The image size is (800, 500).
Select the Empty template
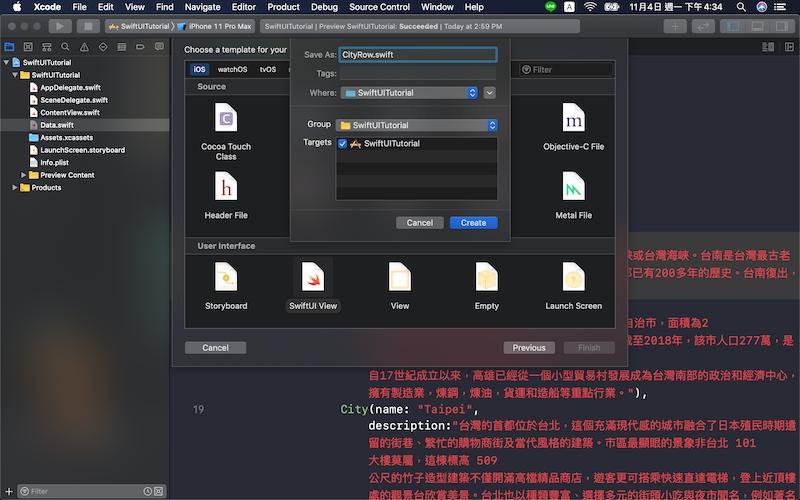487,286
